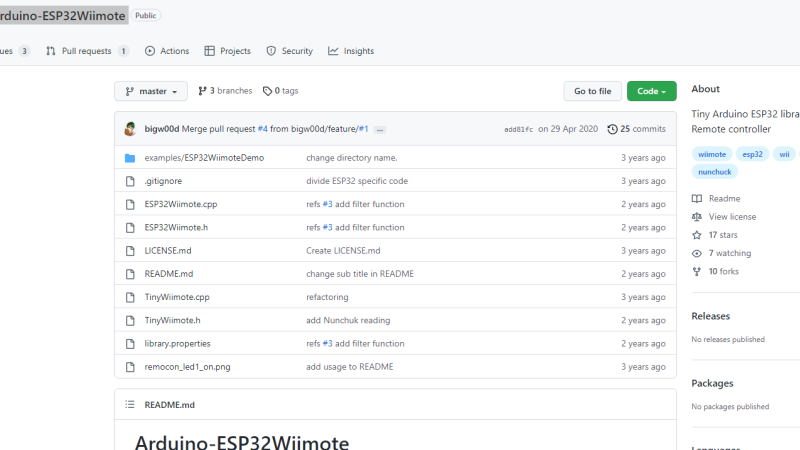This screenshot has width=800, height=450.
Task: Click the file icon beside .gitignore
Action: [130, 181]
